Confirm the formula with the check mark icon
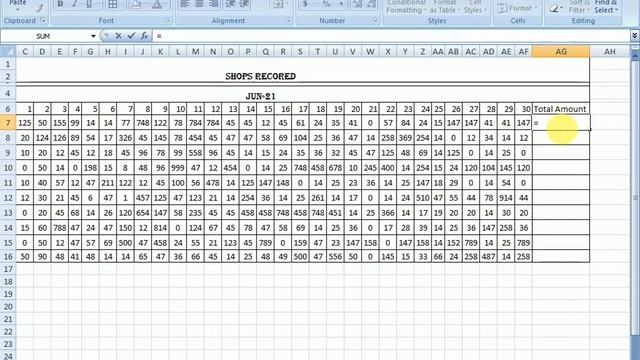This screenshot has width=640, height=360. 131,36
